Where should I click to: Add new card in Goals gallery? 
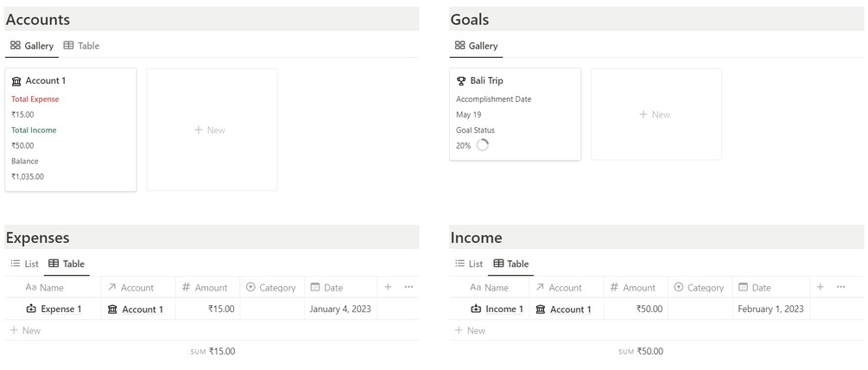[x=656, y=114]
